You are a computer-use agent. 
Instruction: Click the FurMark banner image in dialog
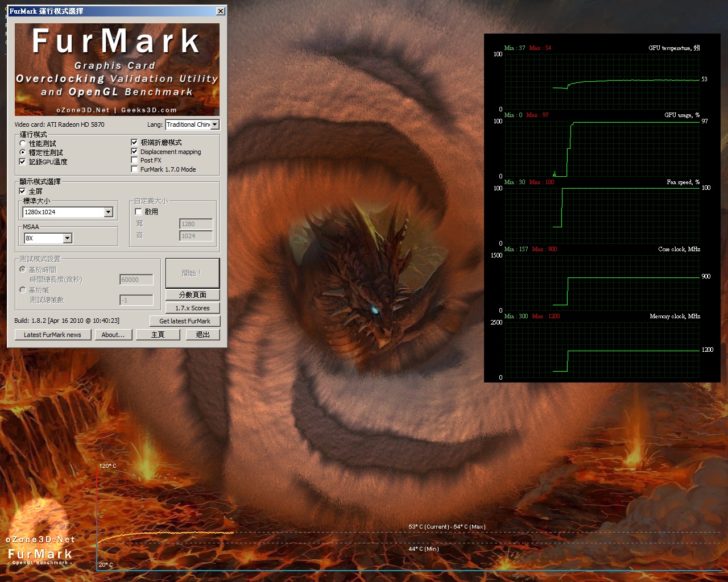(x=117, y=69)
